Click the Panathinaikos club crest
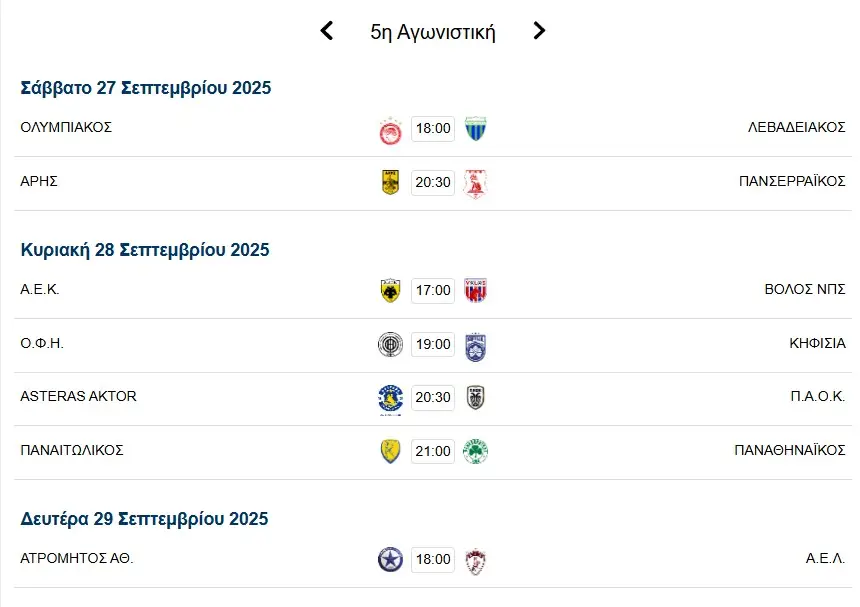 coord(475,452)
